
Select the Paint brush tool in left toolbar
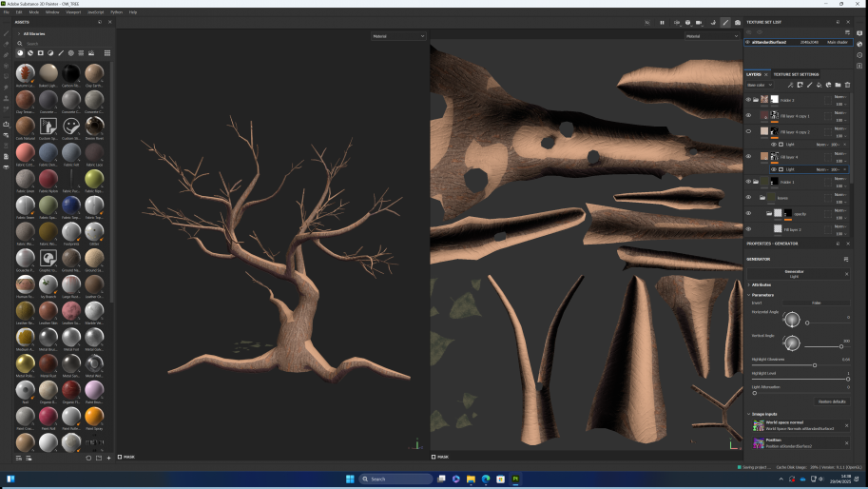[x=6, y=33]
